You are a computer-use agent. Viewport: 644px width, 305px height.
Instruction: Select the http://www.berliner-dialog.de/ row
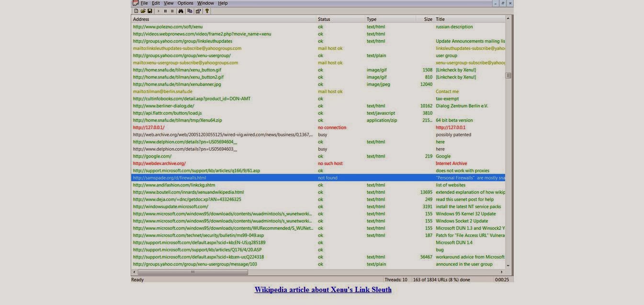point(318,106)
